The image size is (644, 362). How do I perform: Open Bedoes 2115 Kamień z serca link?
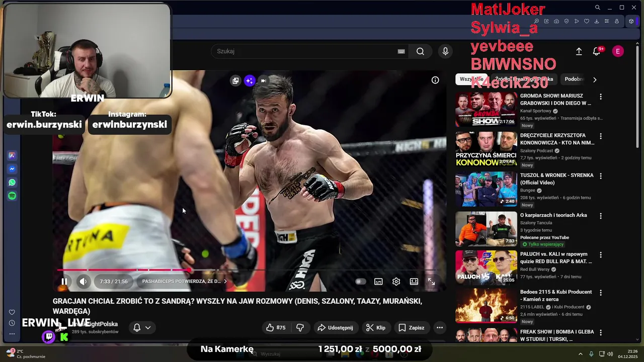pos(556,296)
